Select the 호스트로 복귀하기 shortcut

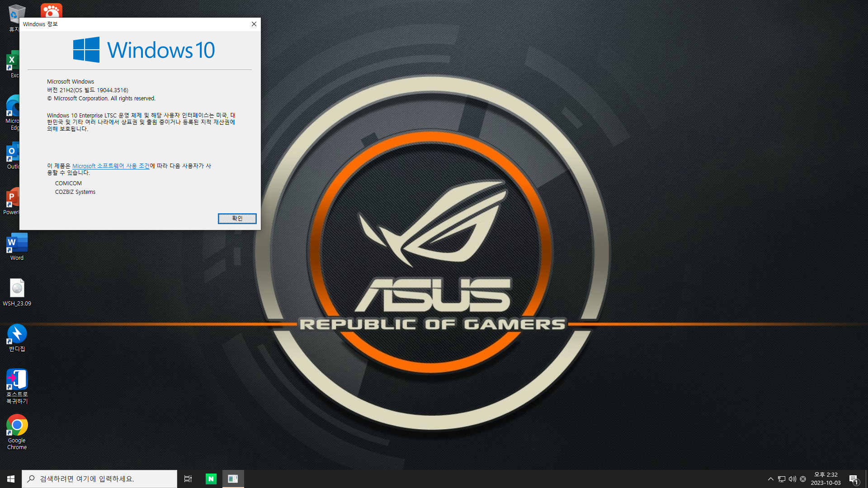click(17, 386)
